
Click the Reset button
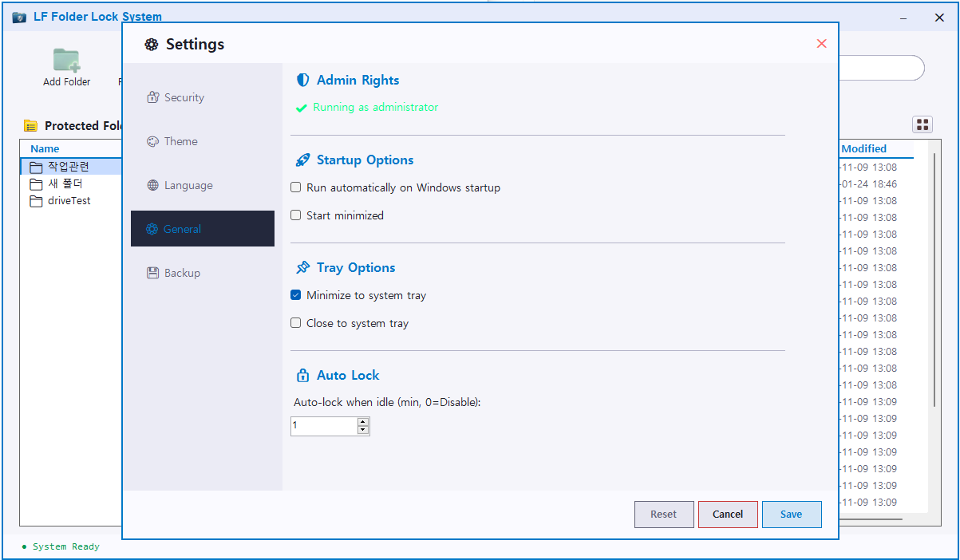coord(664,515)
